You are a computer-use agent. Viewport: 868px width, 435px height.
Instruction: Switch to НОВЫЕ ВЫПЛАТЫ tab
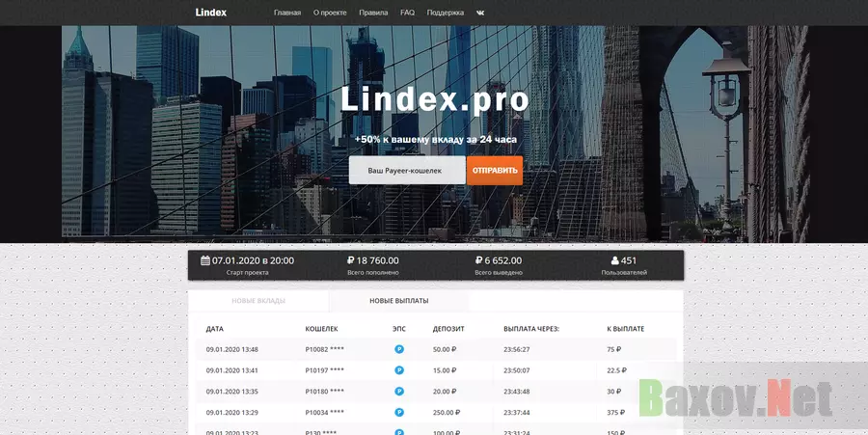tap(398, 301)
